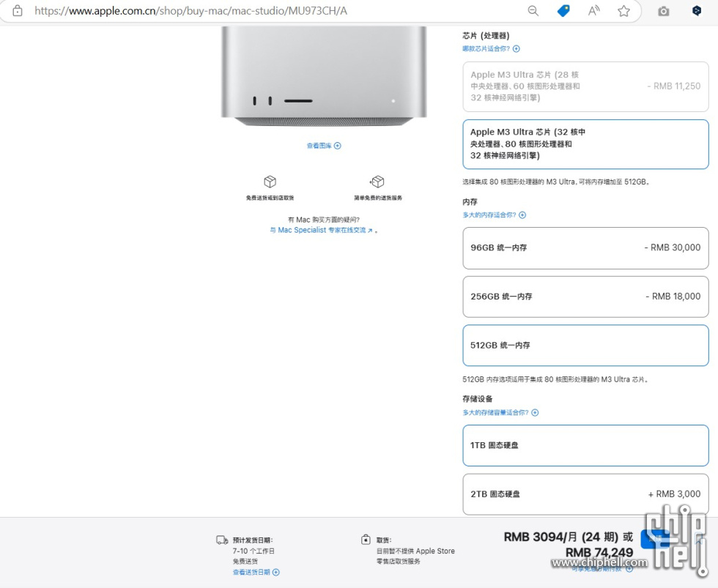Click the 存储设备 section heading

[x=478, y=399]
